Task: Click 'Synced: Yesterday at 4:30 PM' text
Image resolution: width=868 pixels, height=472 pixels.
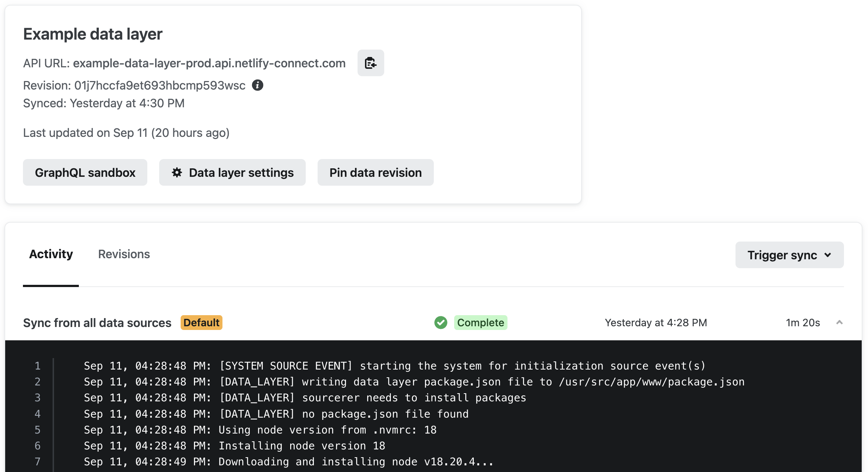Action: pos(104,103)
